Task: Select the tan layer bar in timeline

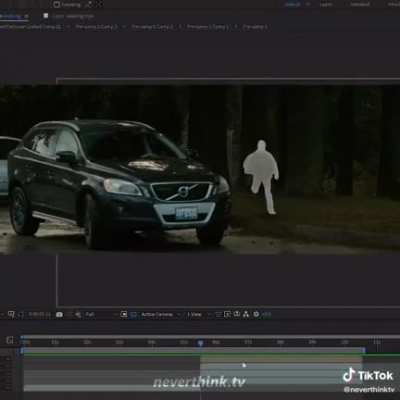Action: tap(281, 359)
